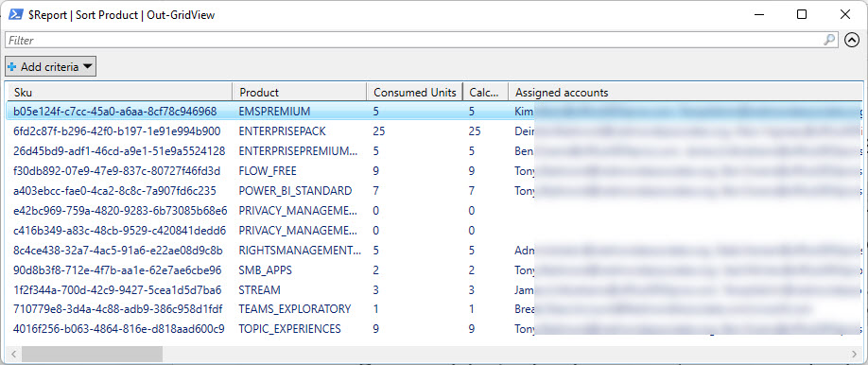Click consumed units value 25 for ENTERPRISEPACK
Viewport: 868px width, 365px height.
pos(379,131)
